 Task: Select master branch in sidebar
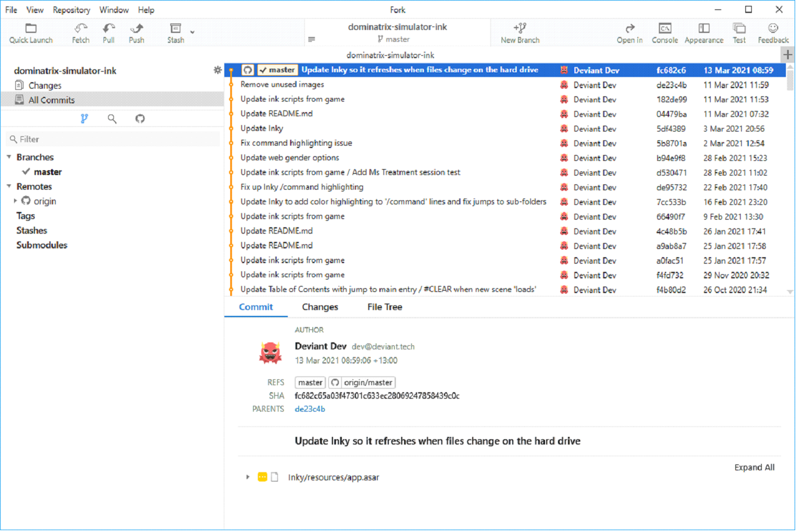point(48,172)
